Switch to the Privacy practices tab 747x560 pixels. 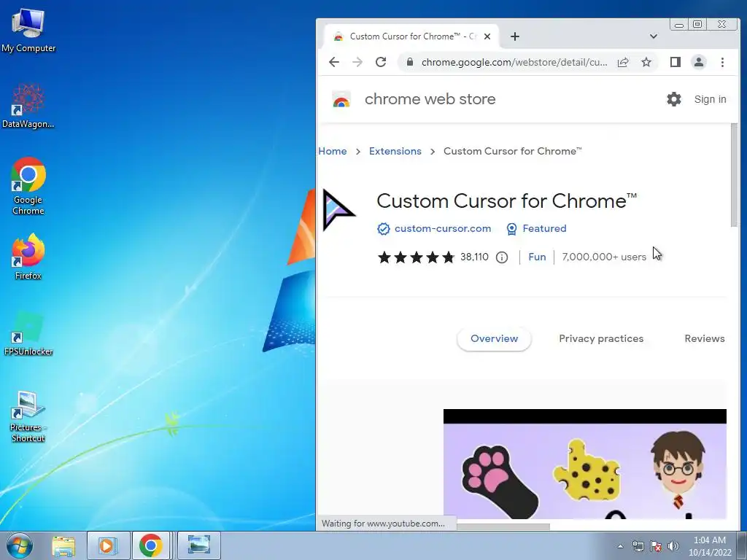pos(601,338)
